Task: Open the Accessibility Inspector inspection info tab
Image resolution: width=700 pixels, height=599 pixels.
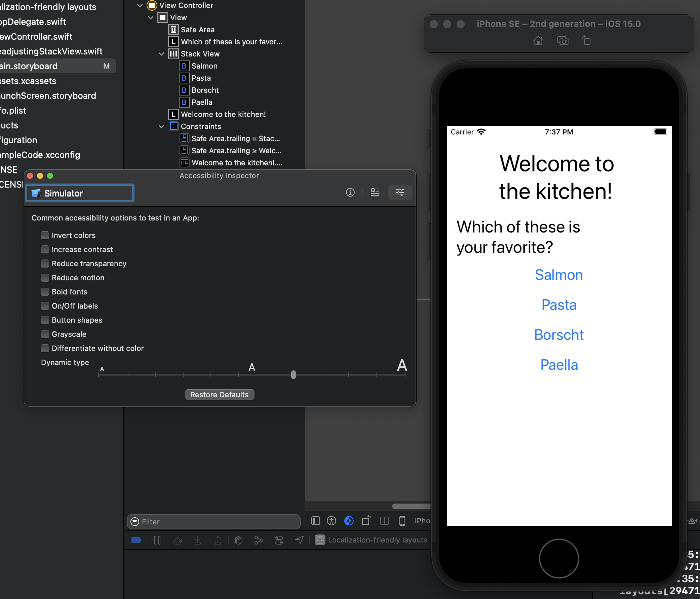Action: [350, 193]
